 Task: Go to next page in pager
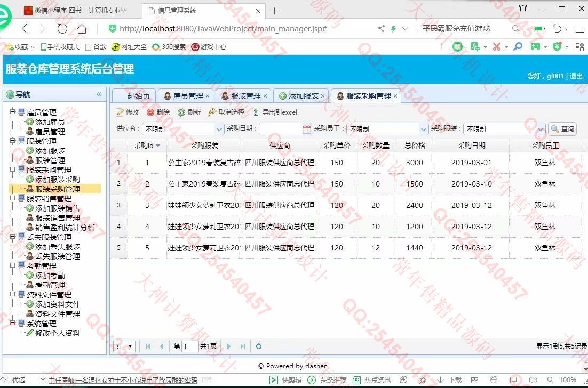229,346
